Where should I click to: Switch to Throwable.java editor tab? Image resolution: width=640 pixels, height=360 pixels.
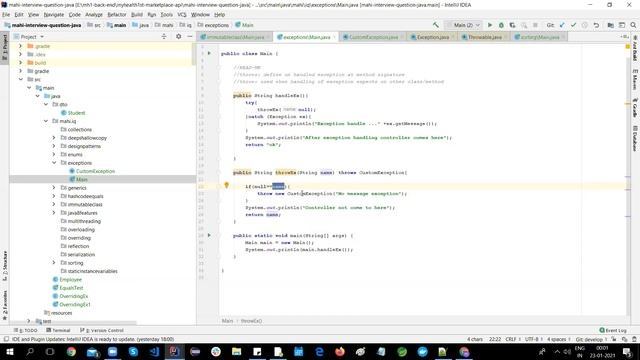(484, 37)
